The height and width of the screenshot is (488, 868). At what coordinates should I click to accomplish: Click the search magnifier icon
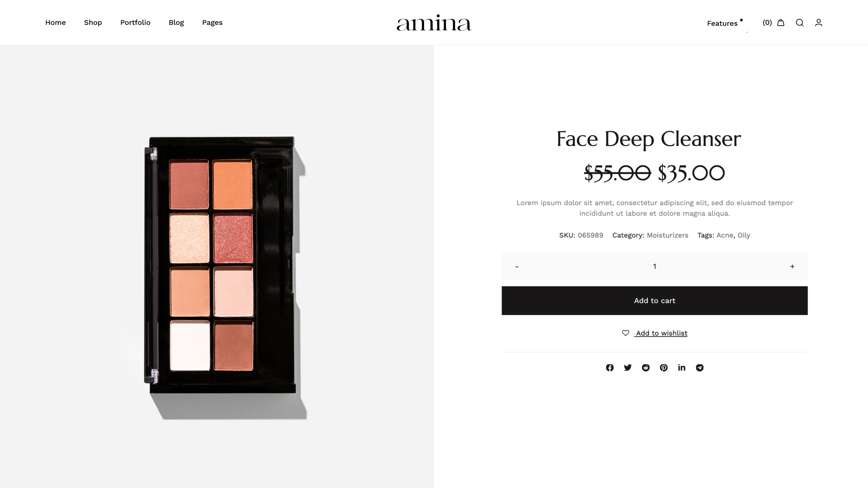tap(800, 23)
